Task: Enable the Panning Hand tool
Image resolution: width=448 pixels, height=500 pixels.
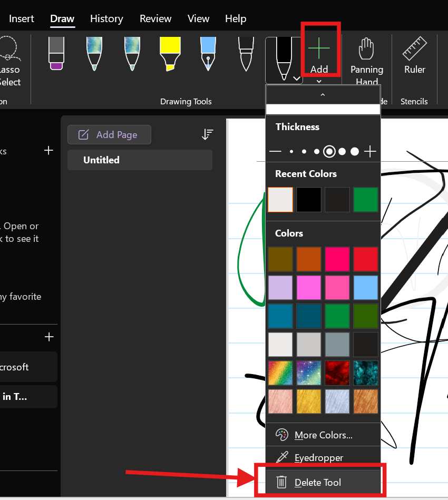Action: [x=367, y=61]
